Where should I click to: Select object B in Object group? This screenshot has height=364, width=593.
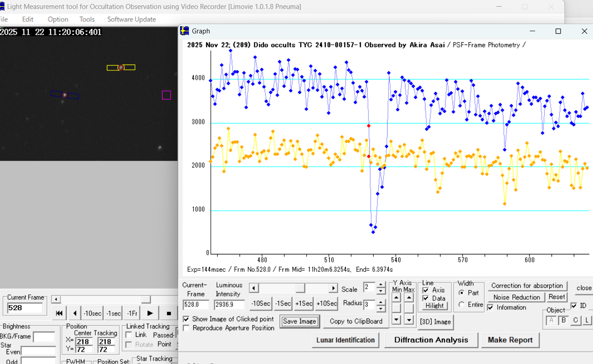pos(564,320)
